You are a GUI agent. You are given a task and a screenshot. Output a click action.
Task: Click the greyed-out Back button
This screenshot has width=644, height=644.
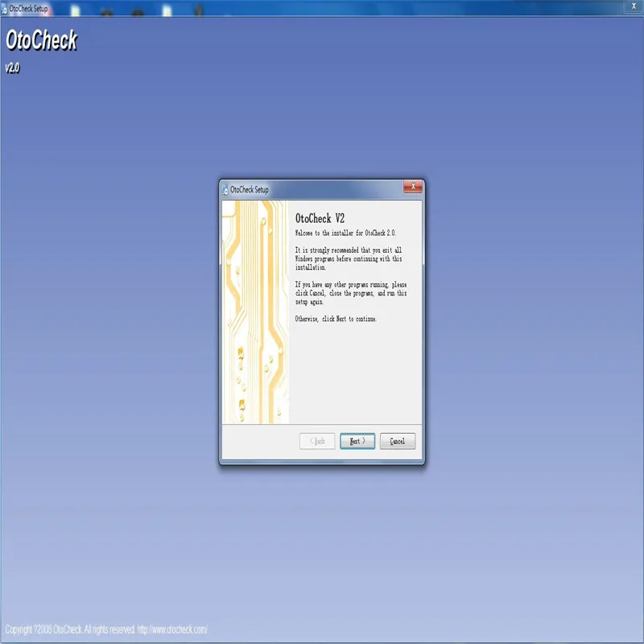pos(316,441)
